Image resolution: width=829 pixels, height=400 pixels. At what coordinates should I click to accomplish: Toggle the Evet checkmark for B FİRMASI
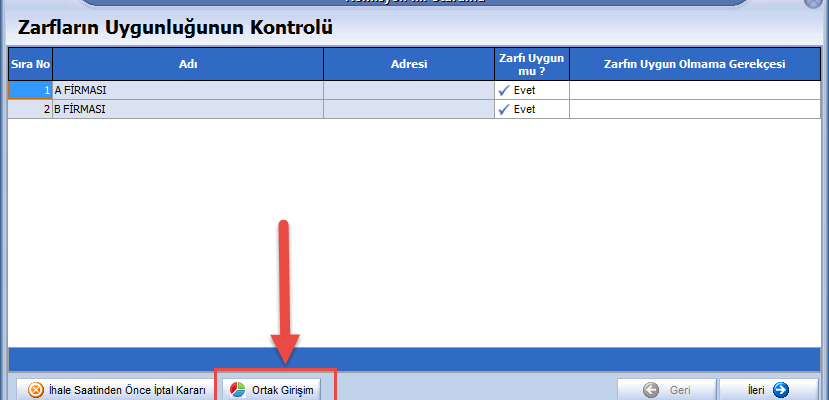(504, 109)
